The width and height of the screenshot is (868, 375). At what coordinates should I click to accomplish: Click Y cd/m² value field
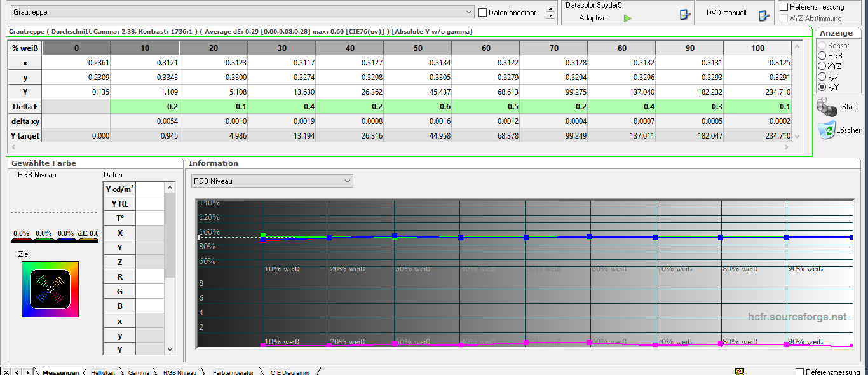click(x=150, y=189)
